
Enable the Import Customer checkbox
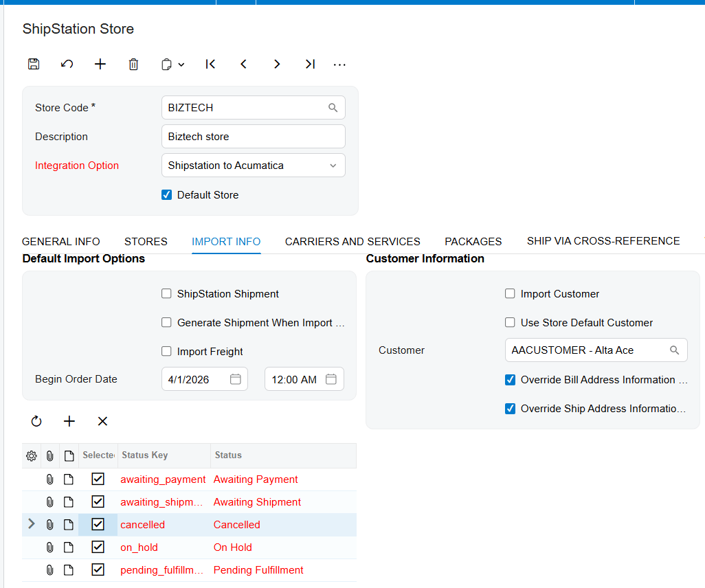point(510,293)
